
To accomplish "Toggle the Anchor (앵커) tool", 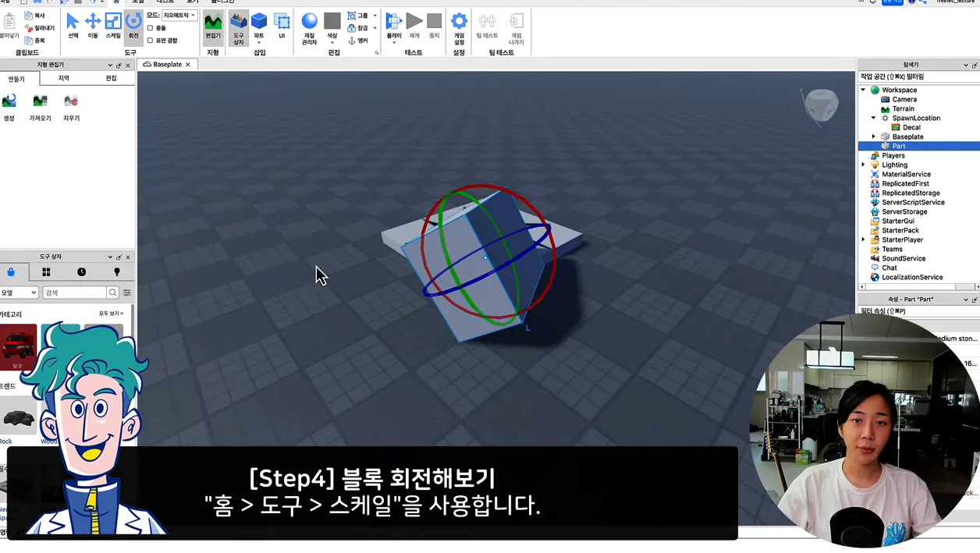I will [357, 41].
